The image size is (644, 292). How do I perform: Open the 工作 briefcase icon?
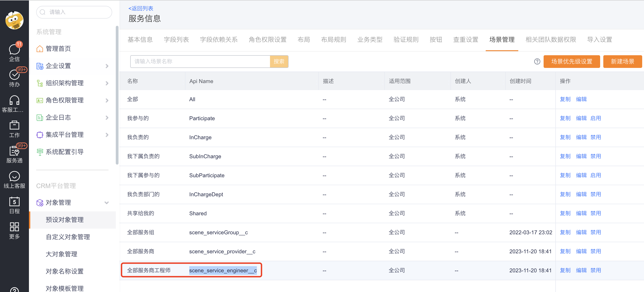click(14, 125)
